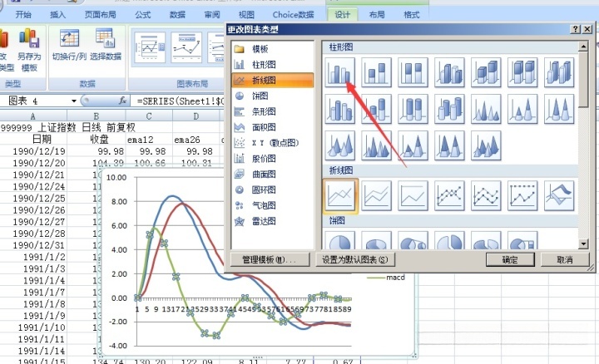
Task: Choose the stacked column chart type
Action: coord(376,72)
